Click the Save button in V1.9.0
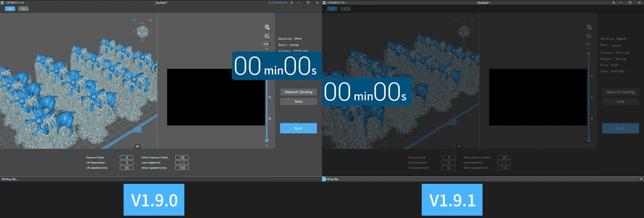644x218 pixels. (299, 101)
